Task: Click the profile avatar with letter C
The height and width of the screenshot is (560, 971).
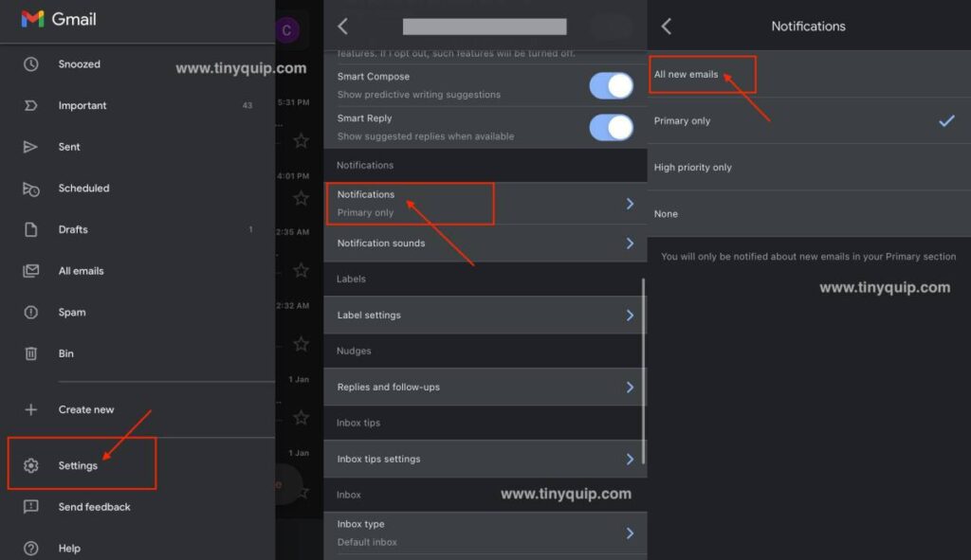Action: [x=287, y=29]
